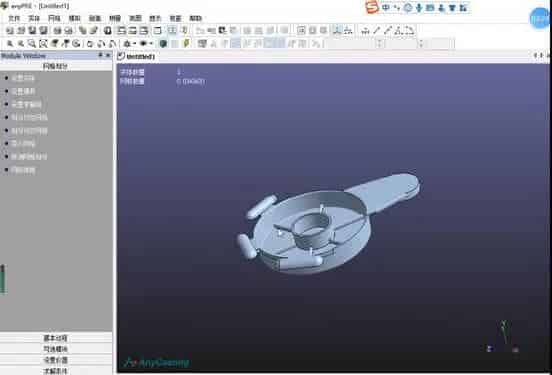This screenshot has width=552, height=375.
Task: Open the 帮助 menu at the end
Action: [196, 18]
